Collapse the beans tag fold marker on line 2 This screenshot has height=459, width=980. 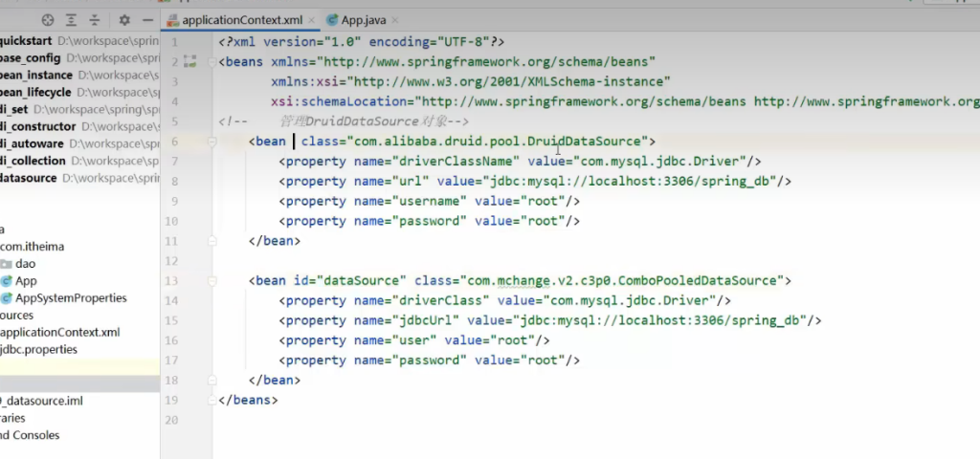(208, 62)
